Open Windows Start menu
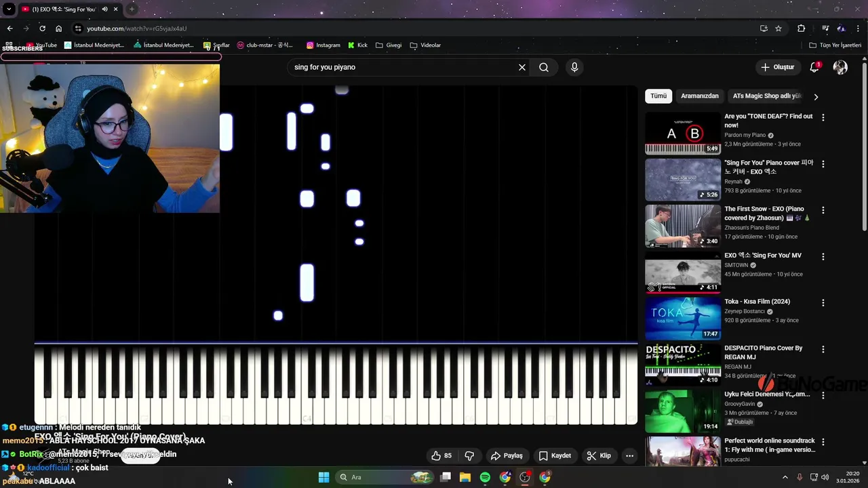Viewport: 868px width, 488px height. pyautogui.click(x=324, y=477)
